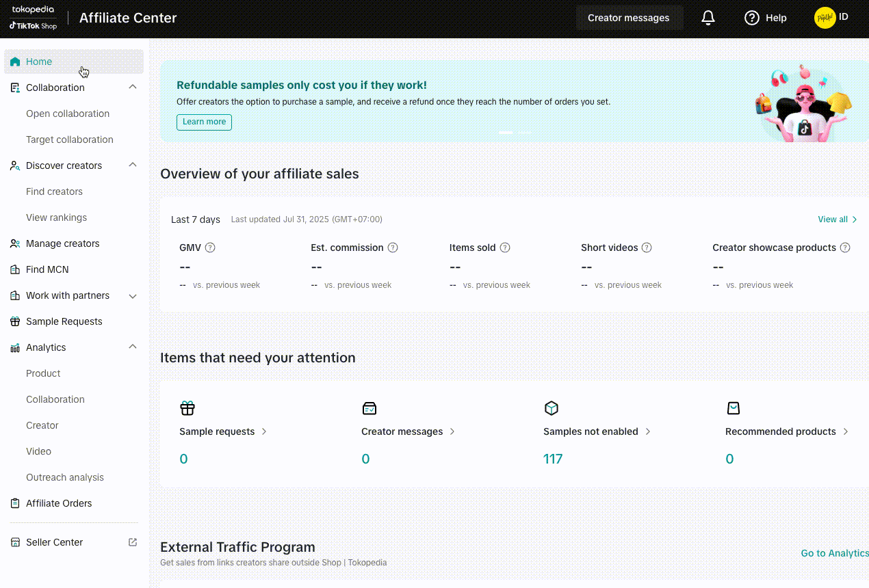This screenshot has width=869, height=588.
Task: Open Affiliate Orders in sidebar
Action: pos(59,503)
